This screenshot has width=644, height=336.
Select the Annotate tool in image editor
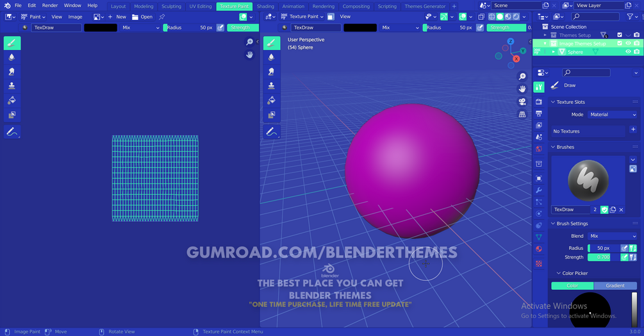click(12, 132)
